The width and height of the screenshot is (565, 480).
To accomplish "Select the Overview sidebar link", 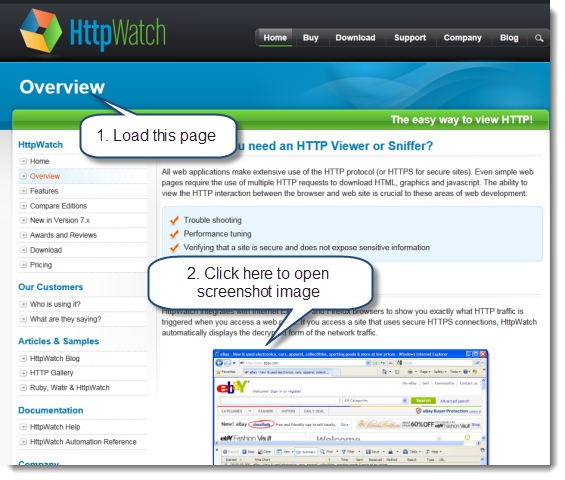I will click(x=45, y=176).
